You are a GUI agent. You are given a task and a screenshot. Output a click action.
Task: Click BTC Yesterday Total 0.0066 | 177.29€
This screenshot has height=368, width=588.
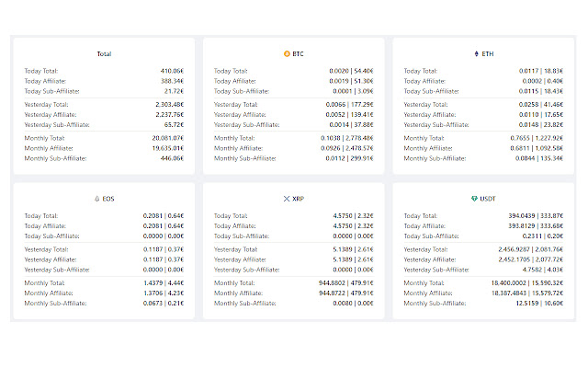pyautogui.click(x=349, y=104)
